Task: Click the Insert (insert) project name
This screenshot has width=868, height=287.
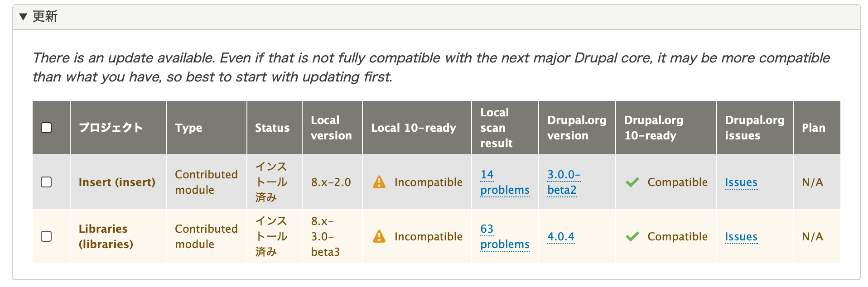Action: (117, 182)
